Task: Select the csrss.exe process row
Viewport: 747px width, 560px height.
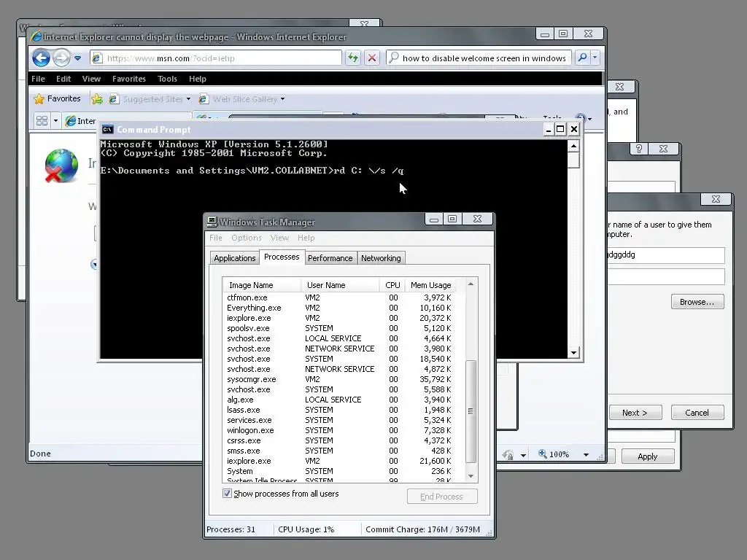Action: (339, 440)
